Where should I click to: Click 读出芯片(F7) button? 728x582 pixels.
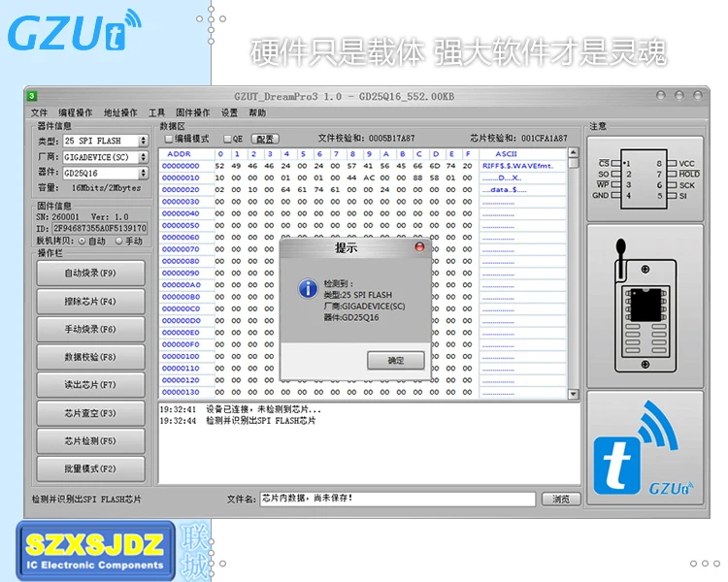click(90, 385)
